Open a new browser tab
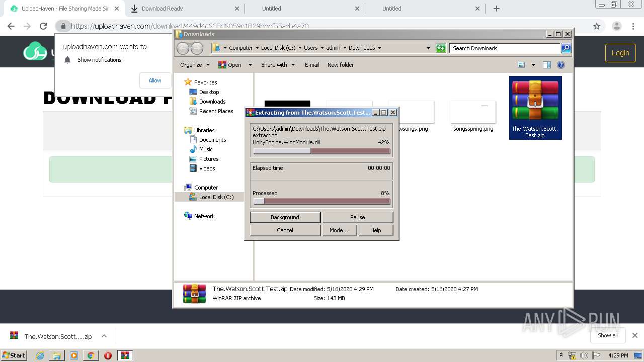 click(497, 9)
